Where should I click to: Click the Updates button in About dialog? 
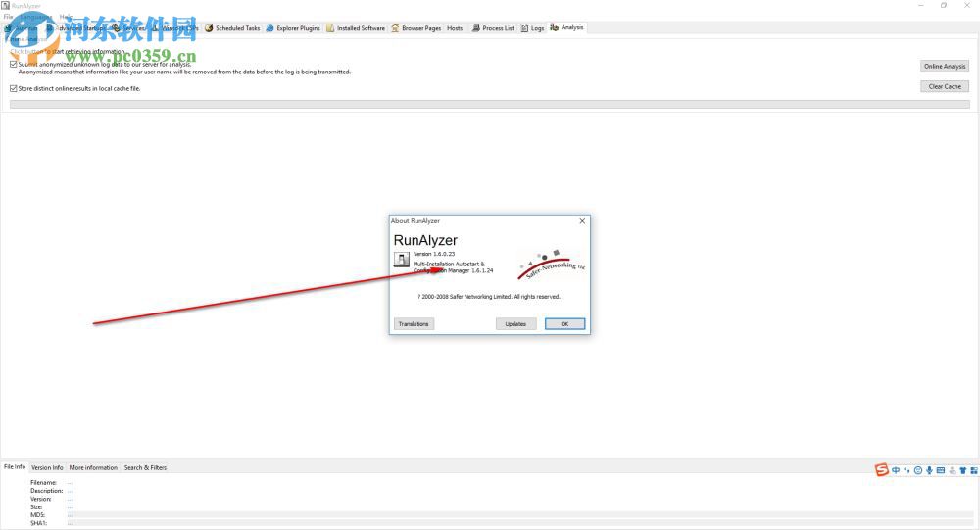515,323
